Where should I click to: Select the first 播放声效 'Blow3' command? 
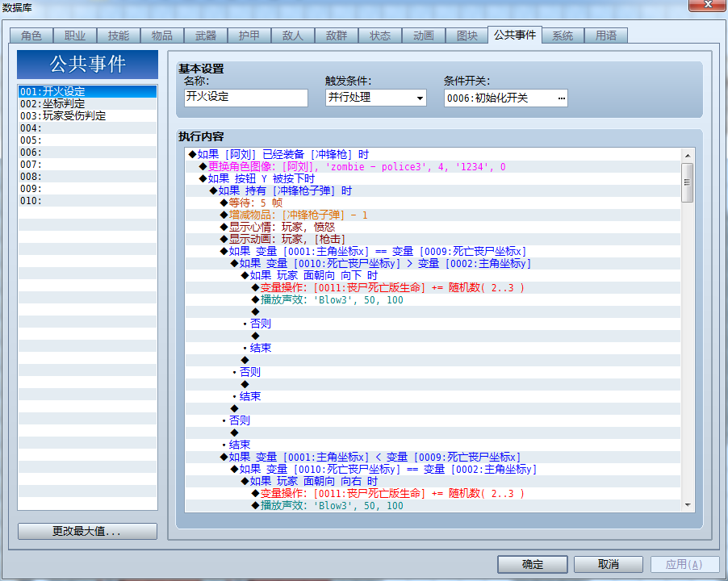pyautogui.click(x=433, y=300)
